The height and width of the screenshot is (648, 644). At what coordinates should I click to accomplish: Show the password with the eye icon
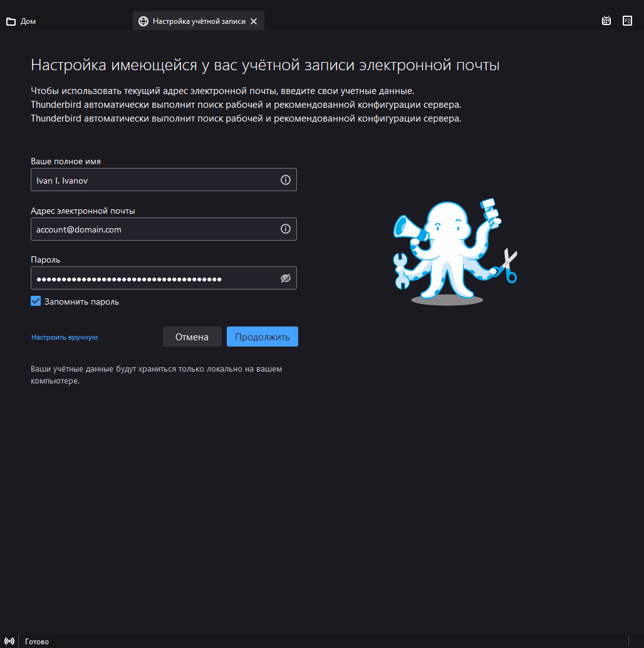(x=286, y=278)
